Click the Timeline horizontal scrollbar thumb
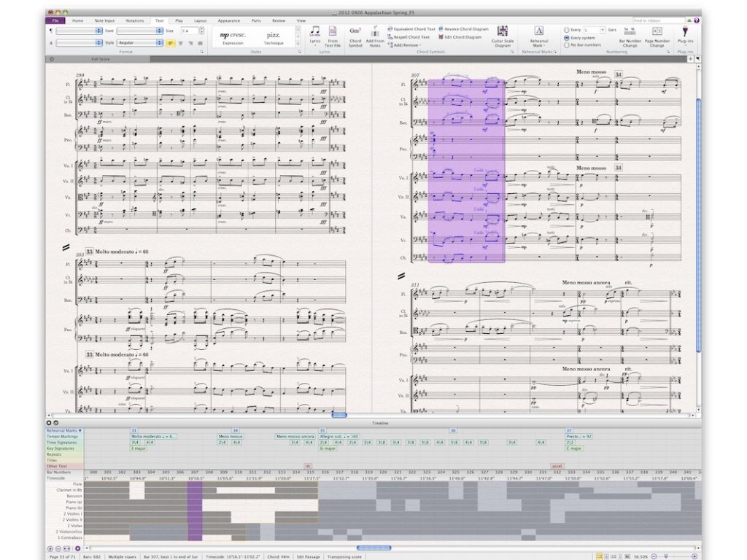This screenshot has width=747, height=560. pyautogui.click(x=373, y=548)
